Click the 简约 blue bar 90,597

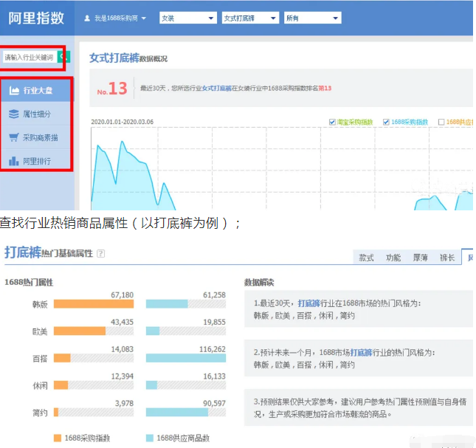click(177, 412)
